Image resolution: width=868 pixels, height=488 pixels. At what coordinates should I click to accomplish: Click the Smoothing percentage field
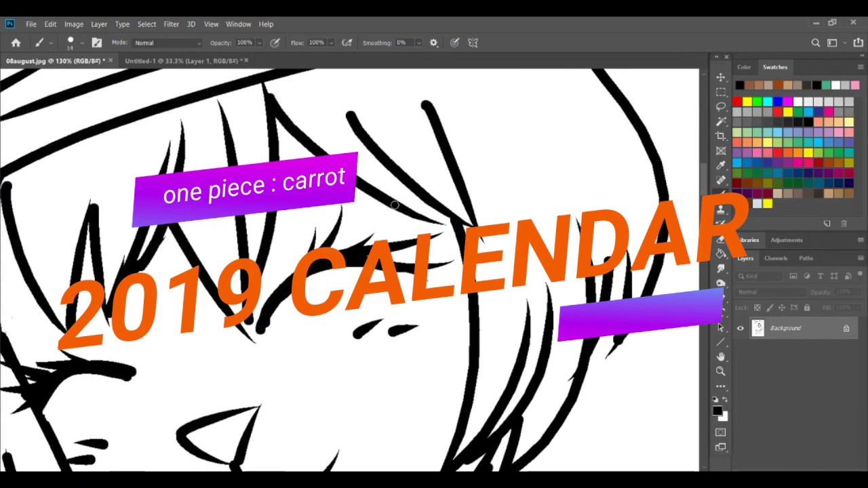pyautogui.click(x=404, y=43)
